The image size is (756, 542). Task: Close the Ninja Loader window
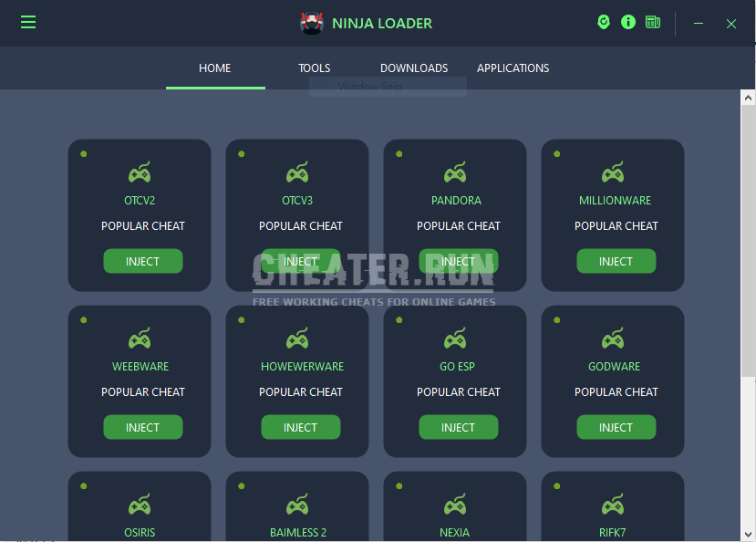tap(731, 24)
